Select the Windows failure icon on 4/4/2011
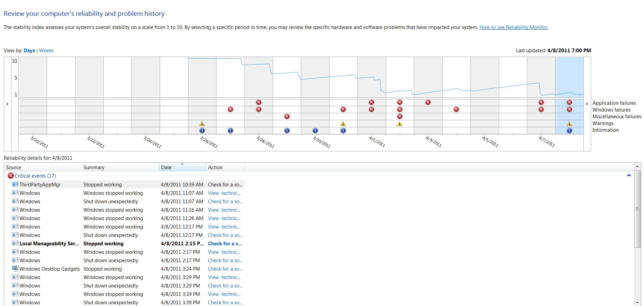Viewport: 644px width, 306px height. pos(456,109)
